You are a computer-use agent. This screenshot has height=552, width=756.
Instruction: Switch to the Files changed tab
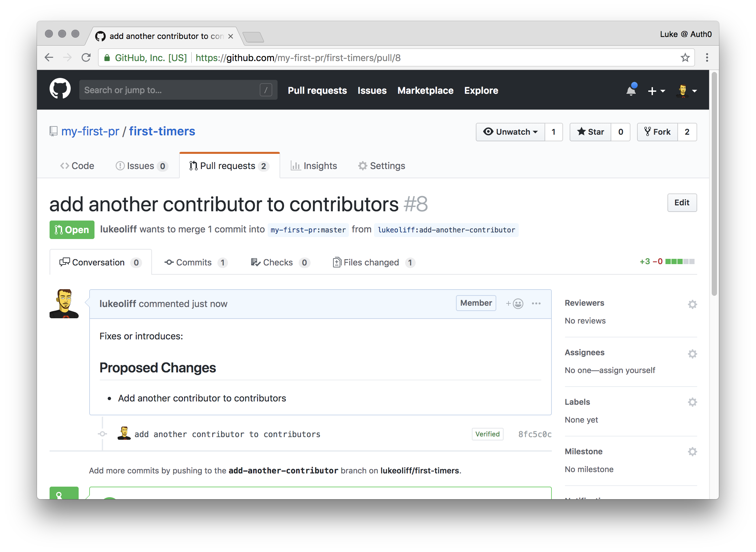(x=374, y=263)
